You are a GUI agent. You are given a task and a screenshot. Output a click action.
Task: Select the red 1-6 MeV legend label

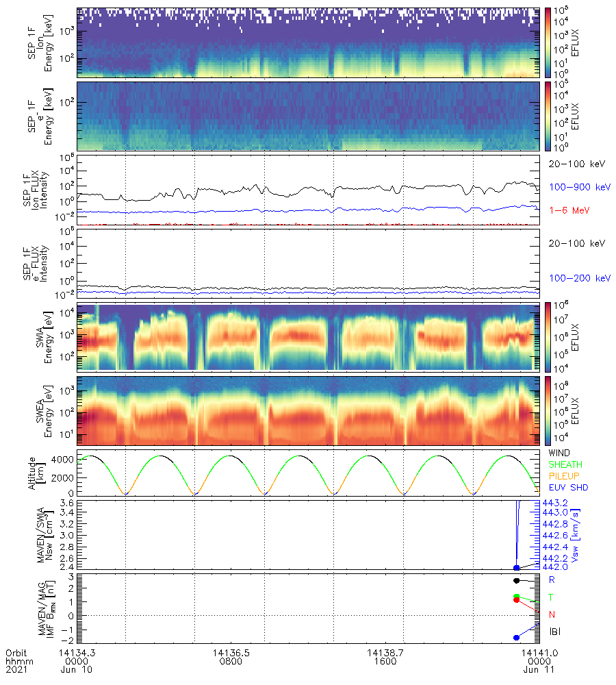tap(569, 210)
